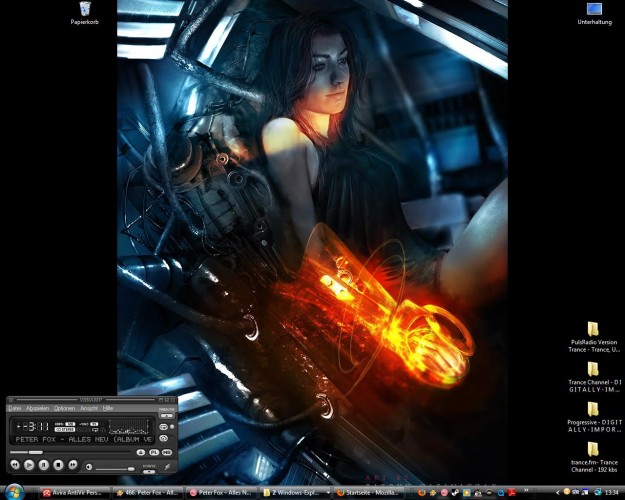
Task: Open the Papierkorb recycle bin icon
Action: 85,12
